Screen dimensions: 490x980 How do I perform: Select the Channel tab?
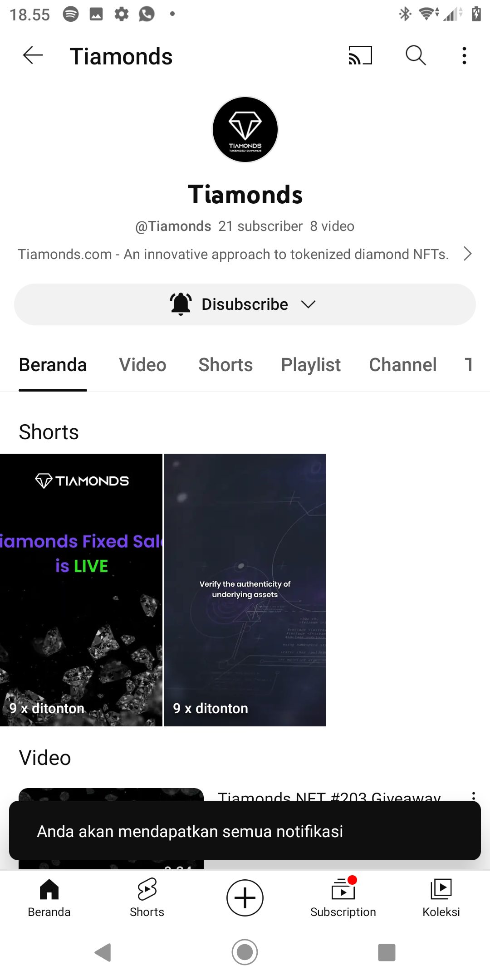click(403, 365)
